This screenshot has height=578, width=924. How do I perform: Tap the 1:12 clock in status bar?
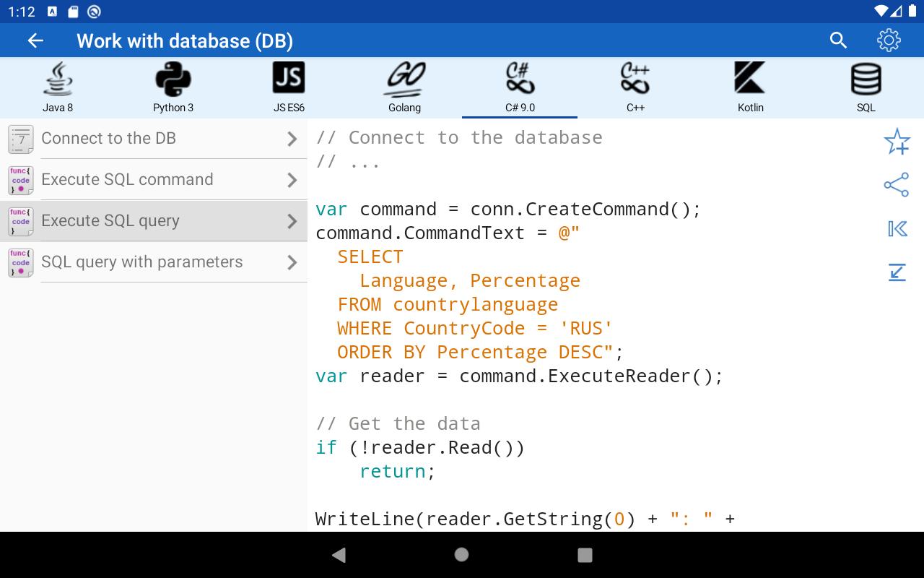22,12
